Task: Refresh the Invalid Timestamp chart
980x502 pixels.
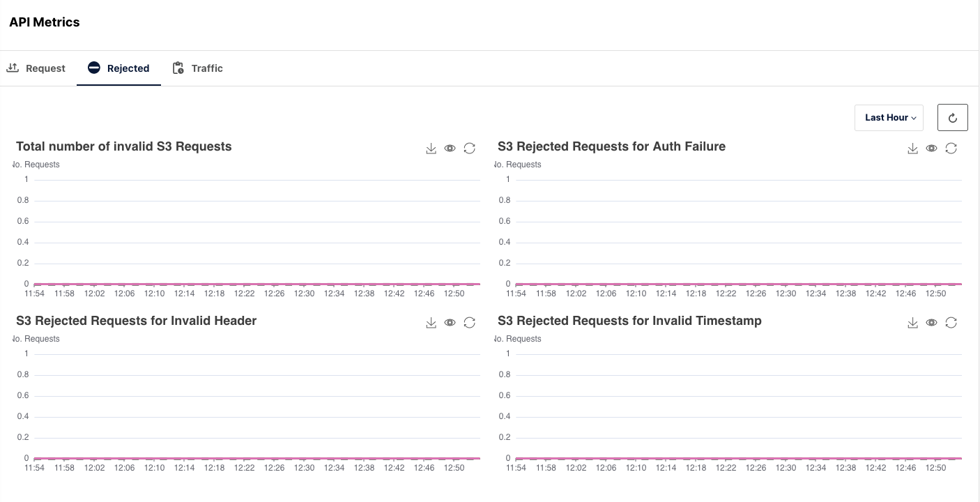Action: 951,322
